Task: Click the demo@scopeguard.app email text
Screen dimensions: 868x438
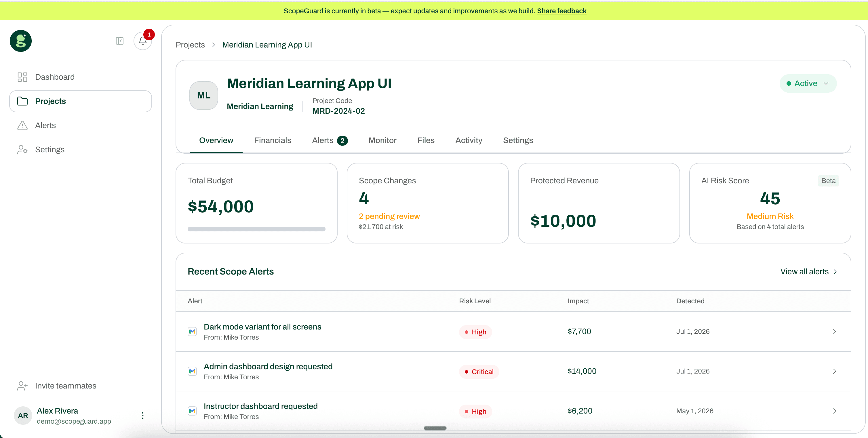Action: pyautogui.click(x=74, y=422)
